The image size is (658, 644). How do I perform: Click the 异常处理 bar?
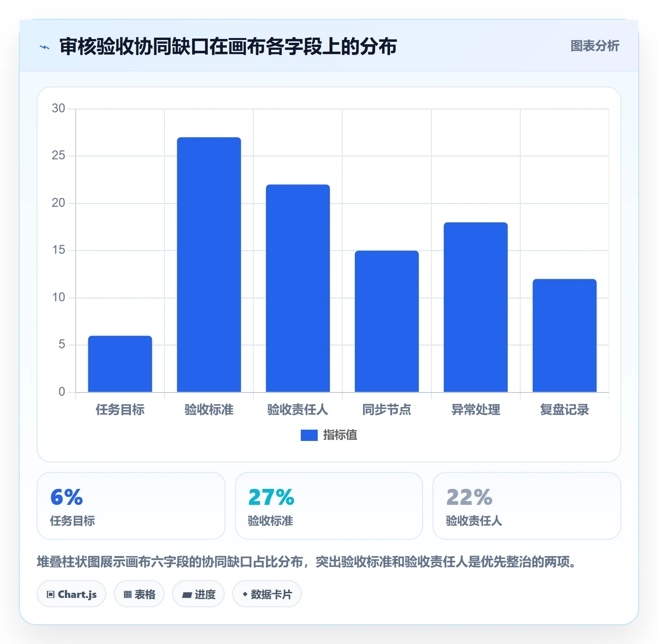click(x=476, y=307)
